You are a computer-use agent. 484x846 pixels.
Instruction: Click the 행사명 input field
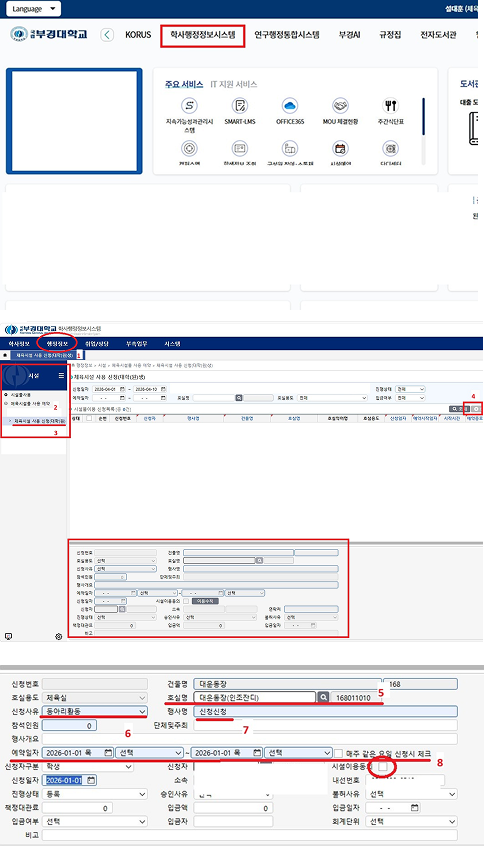point(325,712)
